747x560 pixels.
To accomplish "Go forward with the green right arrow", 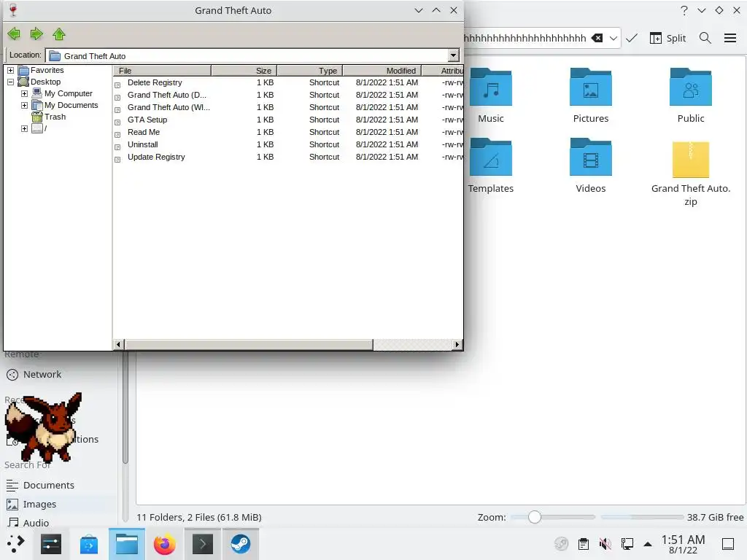I will [36, 34].
